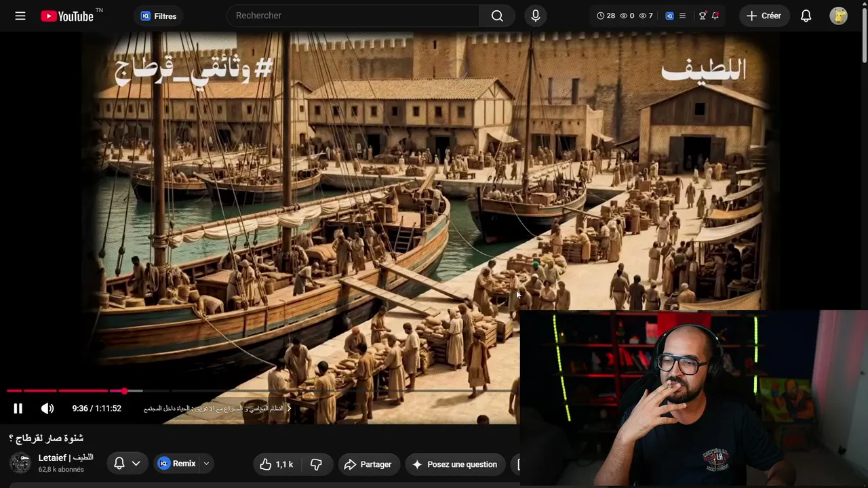Pause the video
868x488 pixels.
coord(18,408)
